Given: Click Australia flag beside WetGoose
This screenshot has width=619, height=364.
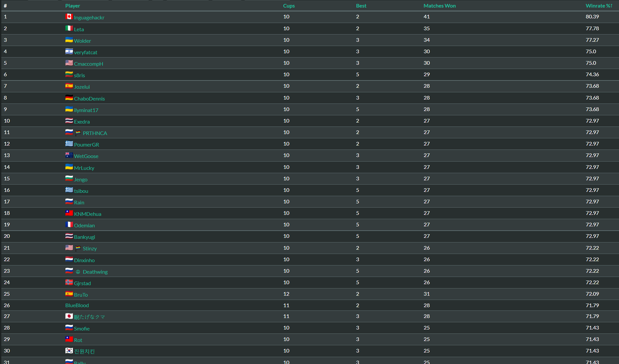Looking at the screenshot, I should coord(69,155).
